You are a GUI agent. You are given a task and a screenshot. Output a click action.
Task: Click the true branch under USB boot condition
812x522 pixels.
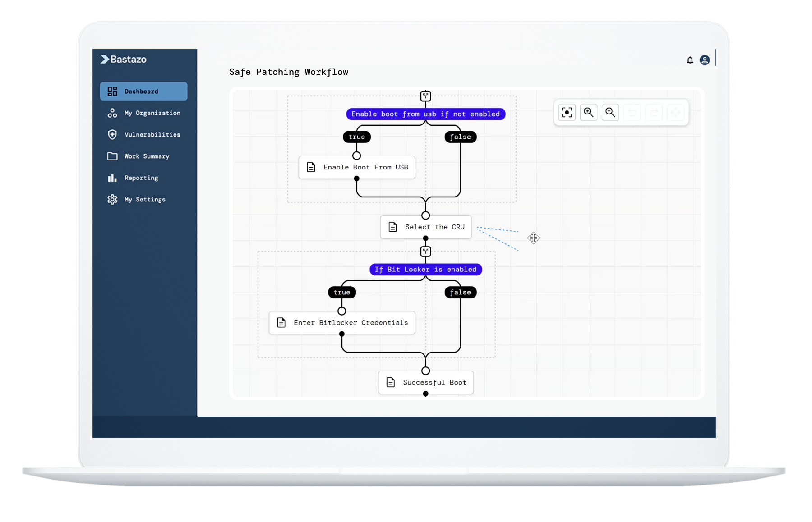[357, 137]
